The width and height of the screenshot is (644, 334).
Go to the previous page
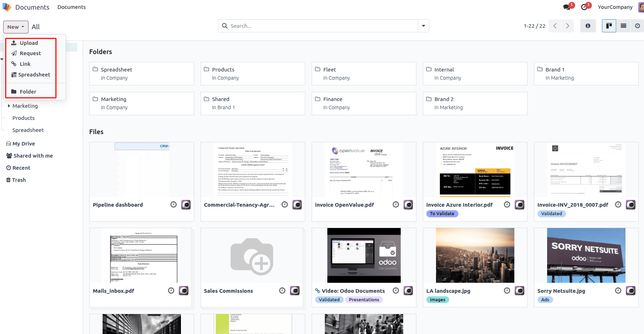[555, 26]
